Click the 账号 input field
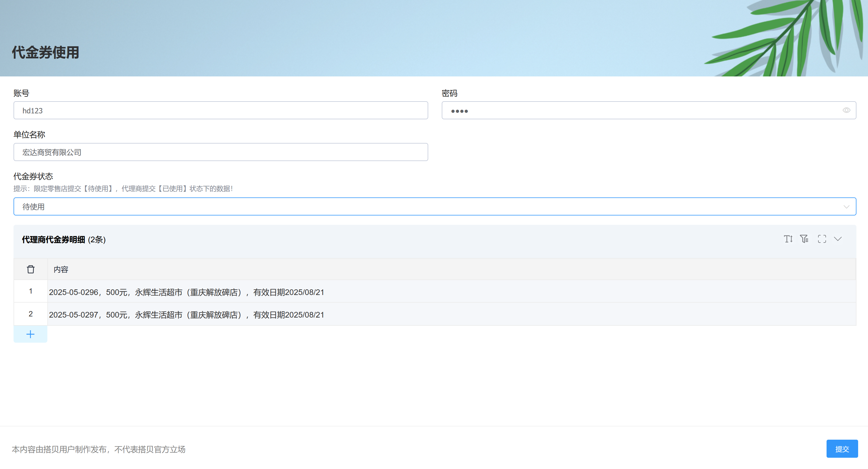The height and width of the screenshot is (469, 868). pos(221,111)
